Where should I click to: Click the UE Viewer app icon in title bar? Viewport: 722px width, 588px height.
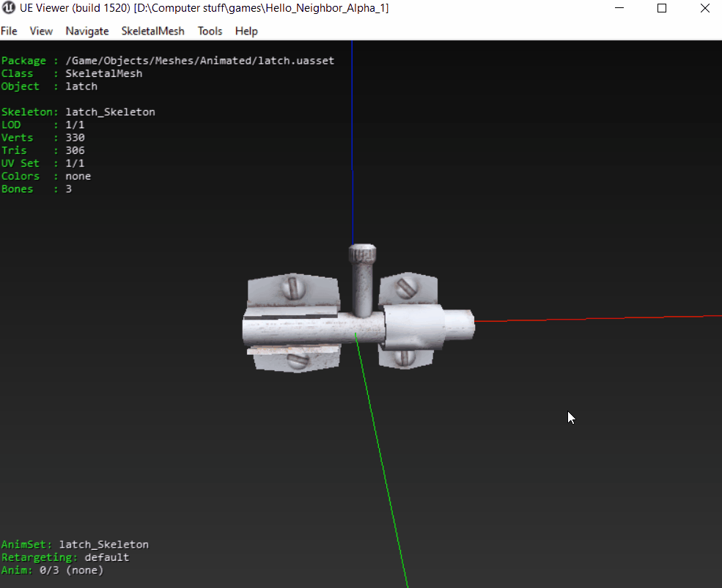coord(8,8)
